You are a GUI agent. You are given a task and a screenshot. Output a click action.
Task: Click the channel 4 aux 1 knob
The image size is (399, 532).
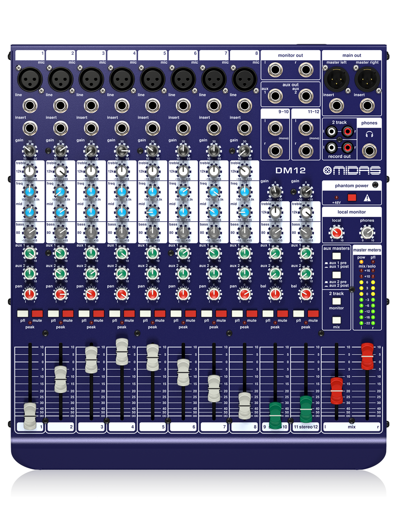pos(121,253)
